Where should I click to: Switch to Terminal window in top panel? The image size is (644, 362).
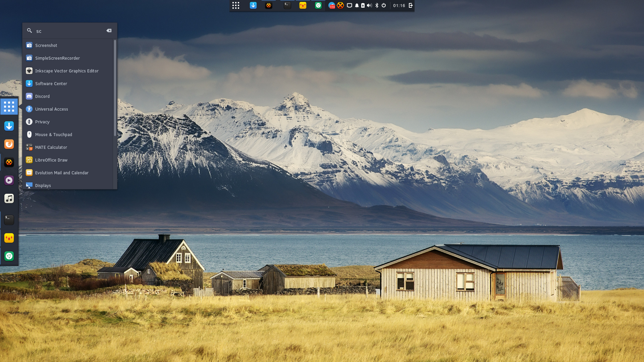coord(287,5)
